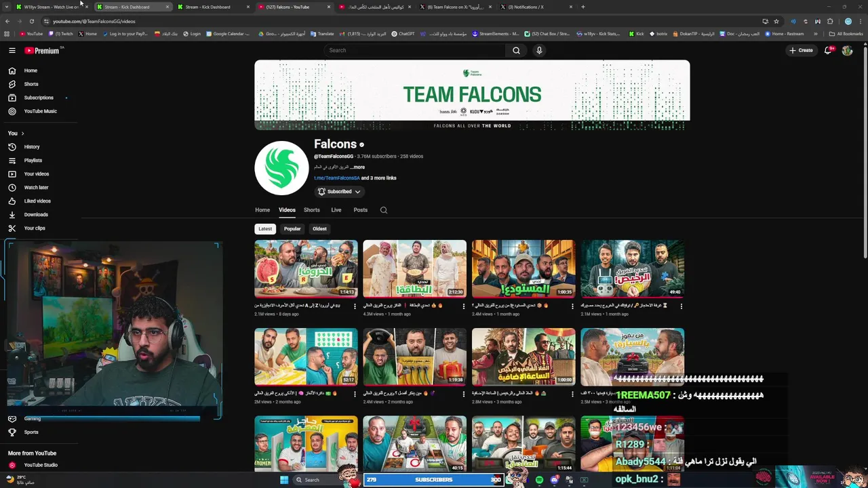The image size is (868, 488).
Task: Bookmark this page with star icon
Action: point(776,21)
